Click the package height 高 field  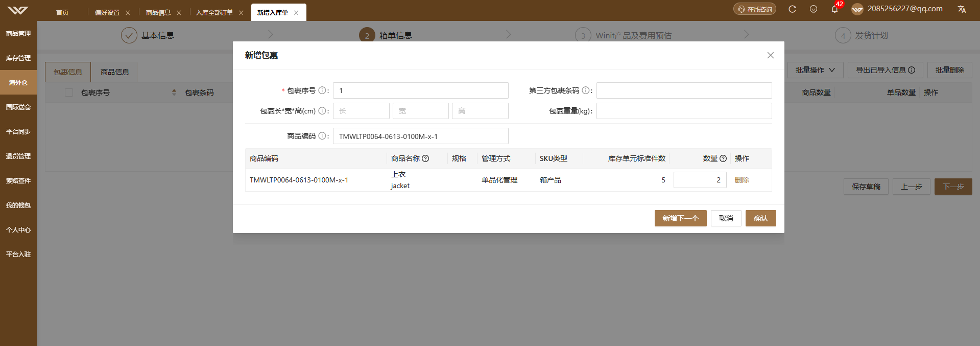(x=480, y=111)
